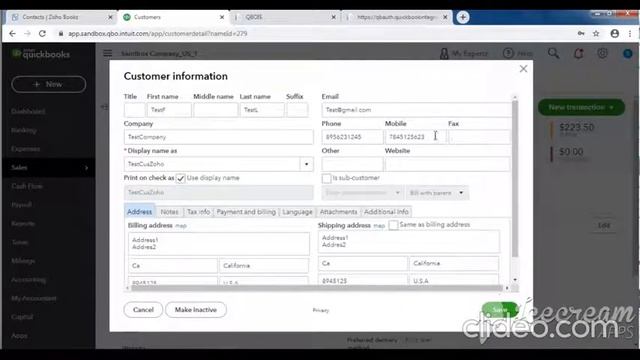Click the QuickBooks logo
This screenshot has height=360, width=640.
[x=41, y=54]
